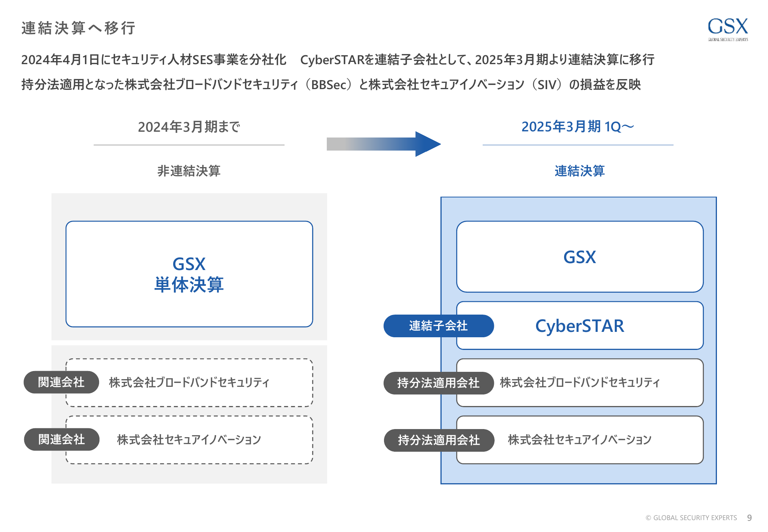Screen dimensions: 768x532
Task: Click the 非連結決算 label
Action: 189,171
